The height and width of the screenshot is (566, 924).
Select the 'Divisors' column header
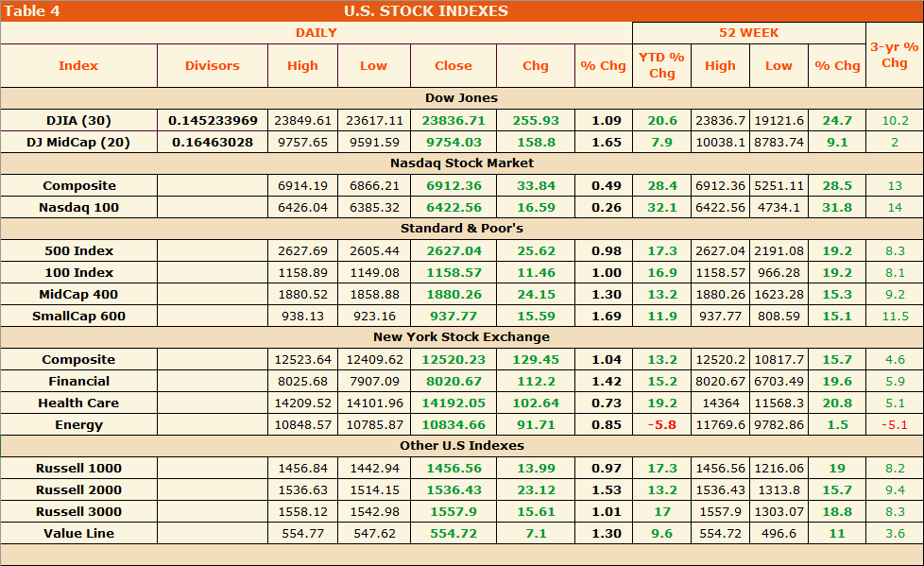click(213, 65)
